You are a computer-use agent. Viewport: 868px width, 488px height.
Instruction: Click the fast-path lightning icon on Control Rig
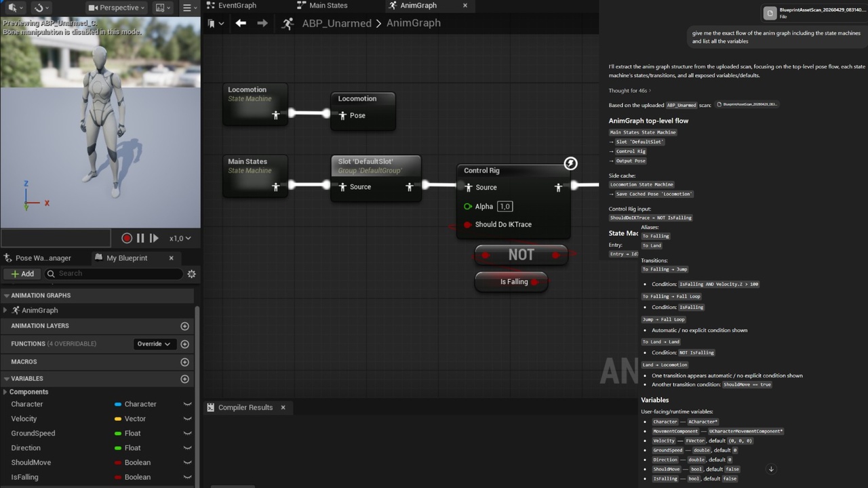571,163
